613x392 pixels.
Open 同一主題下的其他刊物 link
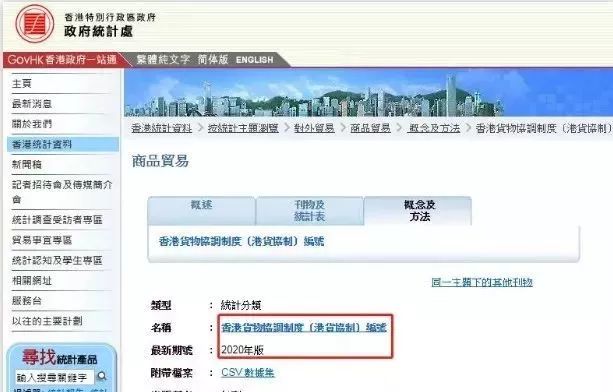[x=482, y=282]
